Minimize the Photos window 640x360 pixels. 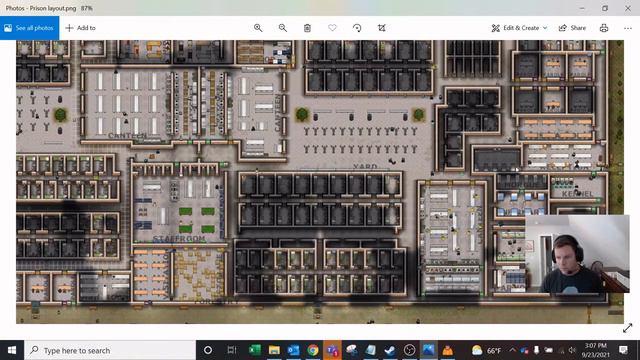[x=582, y=8]
